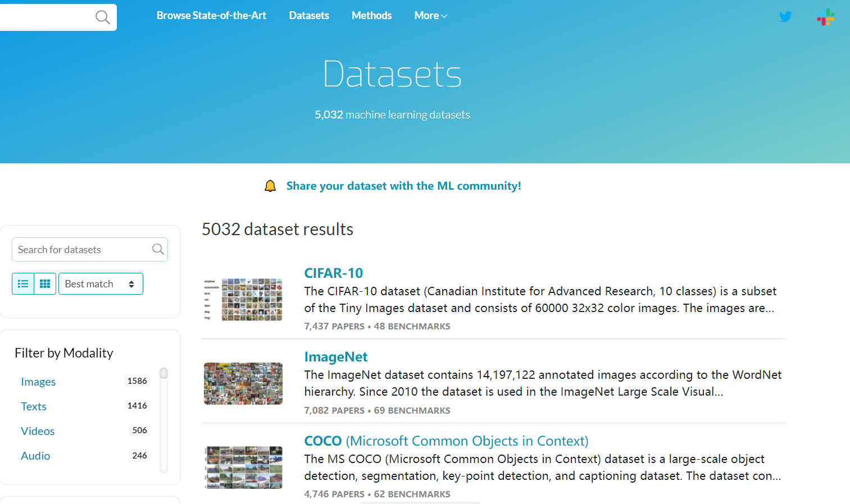Filter datasets by Videos modality
This screenshot has width=850, height=504.
[x=37, y=431]
